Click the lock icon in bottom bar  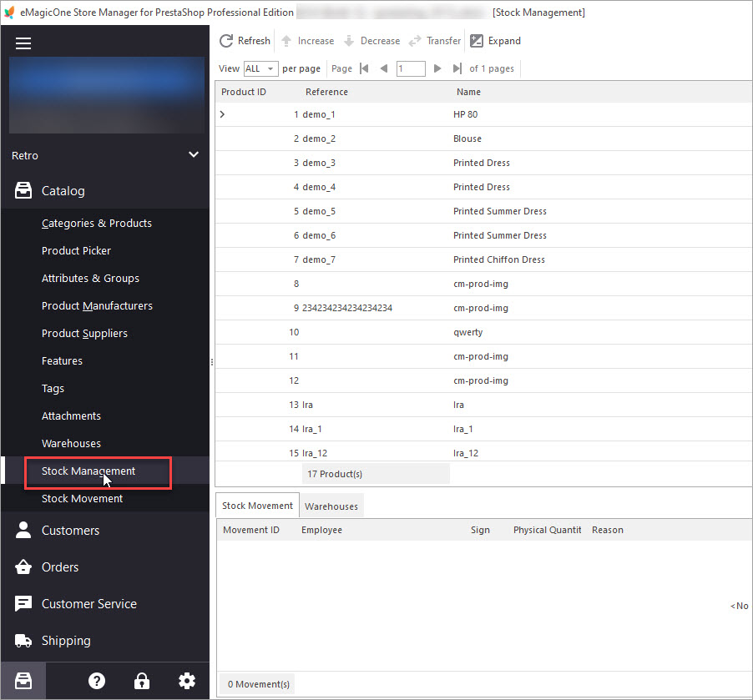tap(142, 681)
